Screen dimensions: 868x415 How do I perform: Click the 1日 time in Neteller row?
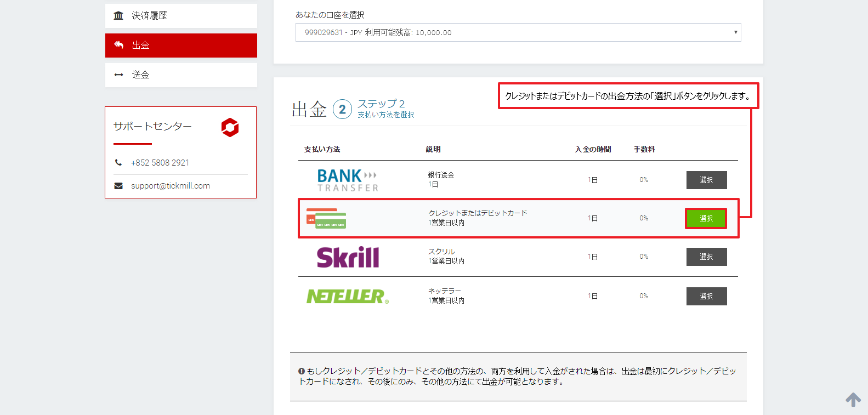593,296
